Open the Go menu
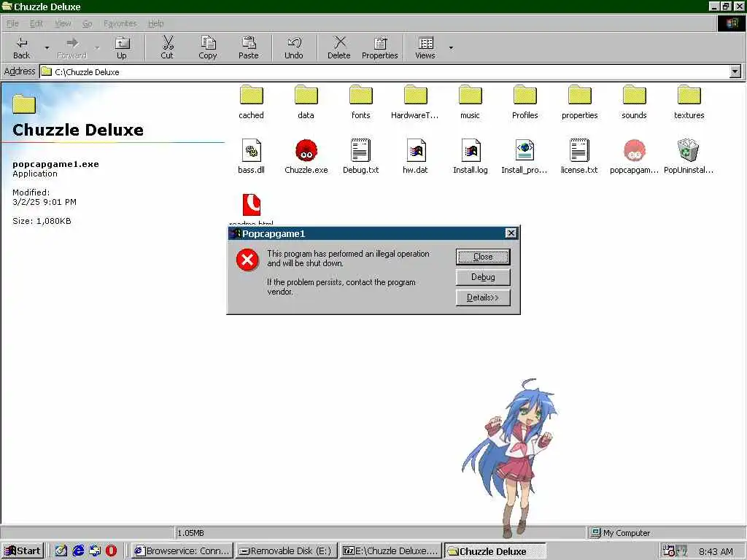747x560 pixels. pos(88,23)
